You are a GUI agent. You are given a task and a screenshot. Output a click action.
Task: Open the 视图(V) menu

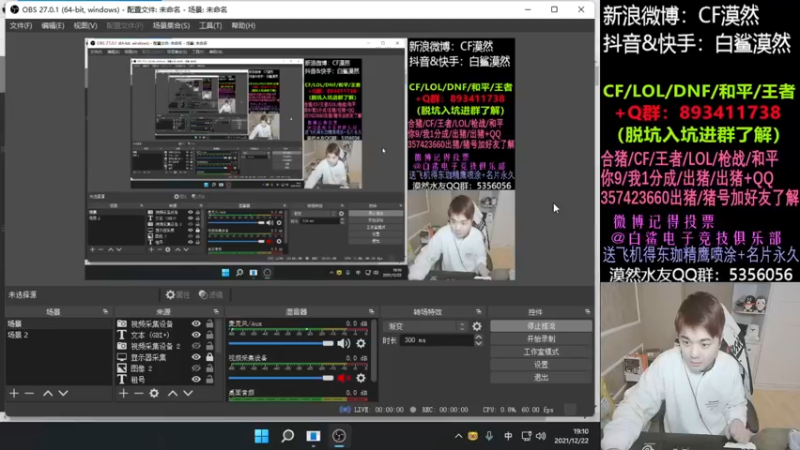[85, 26]
